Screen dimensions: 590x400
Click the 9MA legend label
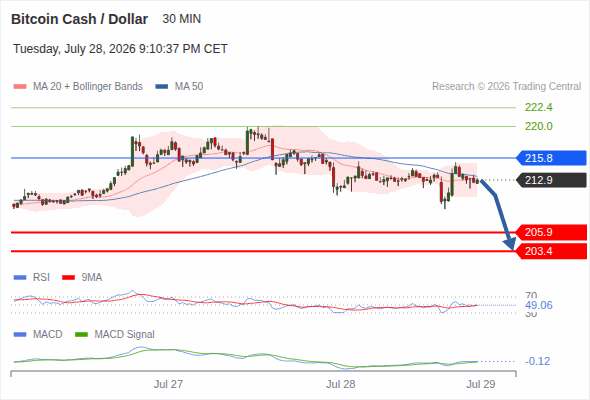(92, 278)
